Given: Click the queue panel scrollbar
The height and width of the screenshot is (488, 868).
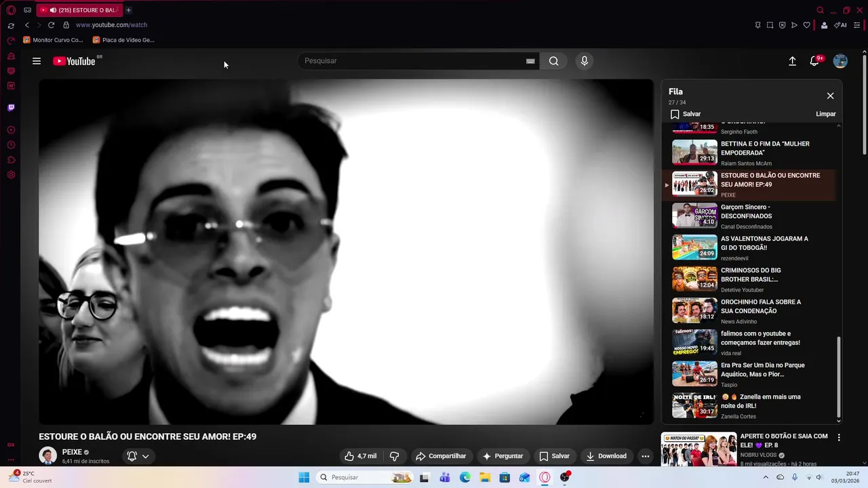Looking at the screenshot, I should [x=839, y=377].
